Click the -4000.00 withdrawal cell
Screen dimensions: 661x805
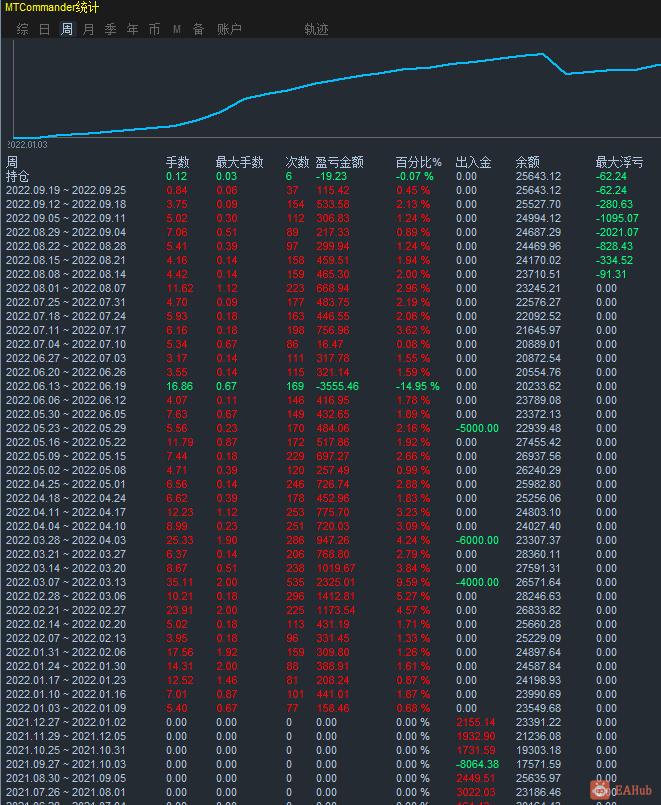tap(477, 582)
